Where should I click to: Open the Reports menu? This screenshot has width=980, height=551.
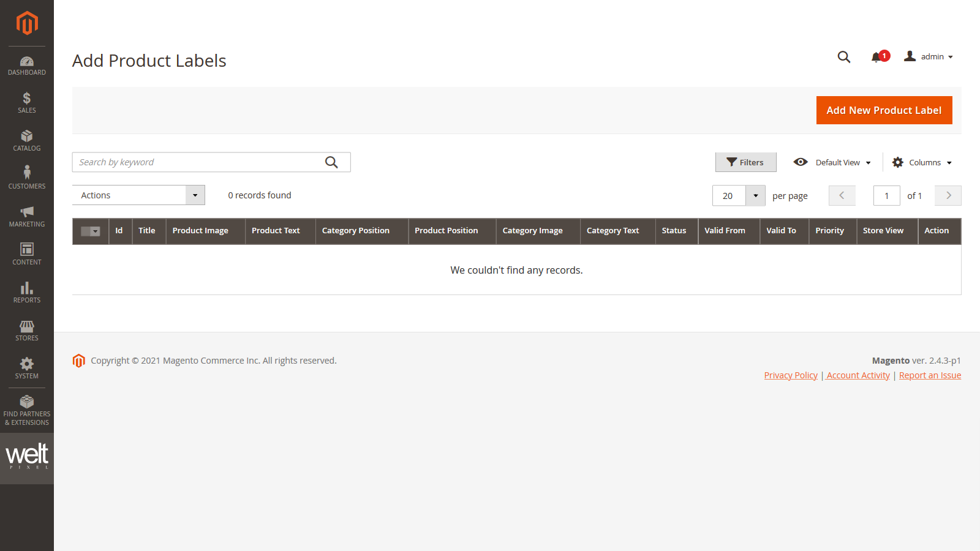[x=27, y=293]
